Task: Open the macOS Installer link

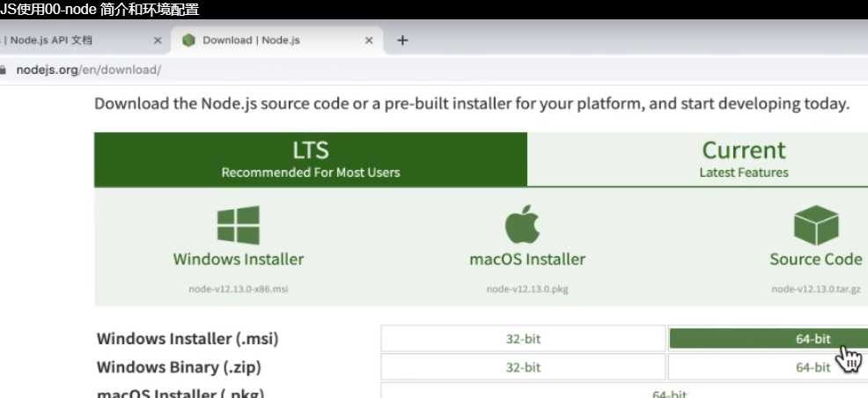Action: pos(527,259)
